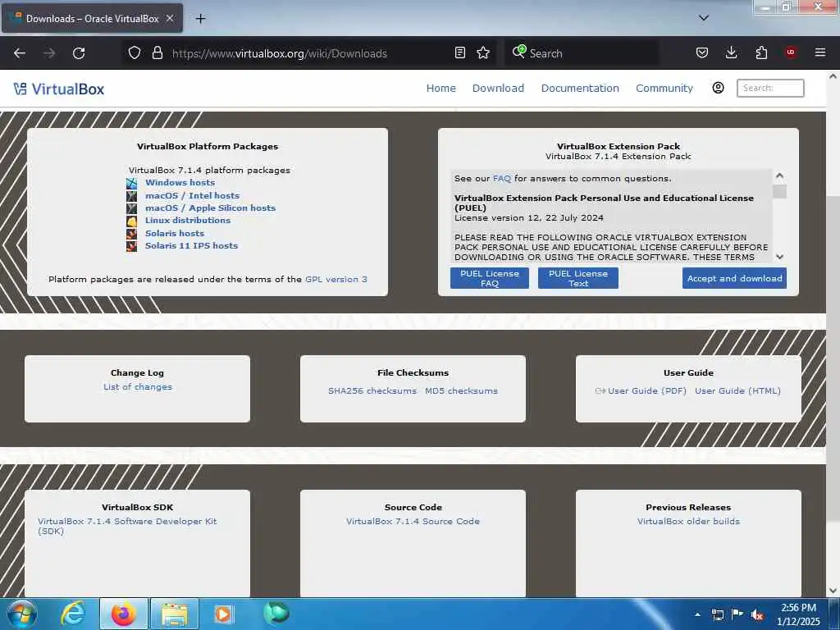
Task: Open the Firefox hamburger menu
Action: tap(819, 52)
